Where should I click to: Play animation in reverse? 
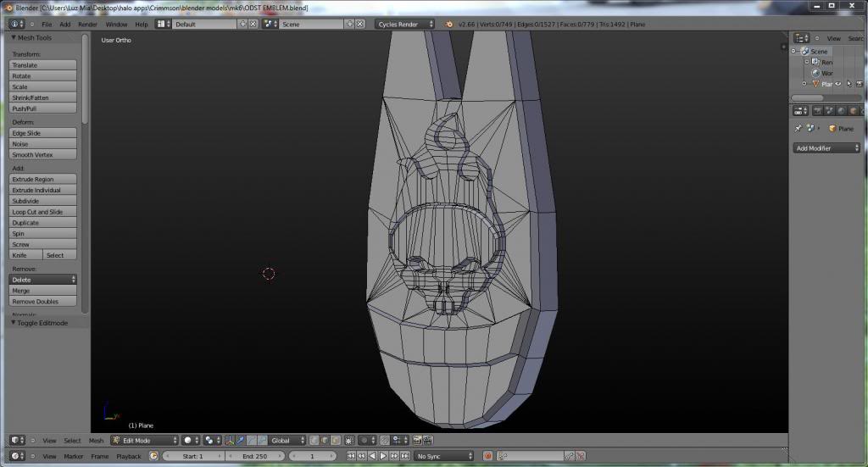coord(373,456)
